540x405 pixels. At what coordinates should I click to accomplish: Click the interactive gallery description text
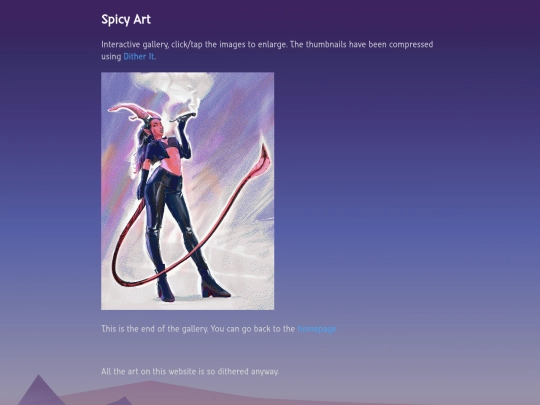[267, 50]
